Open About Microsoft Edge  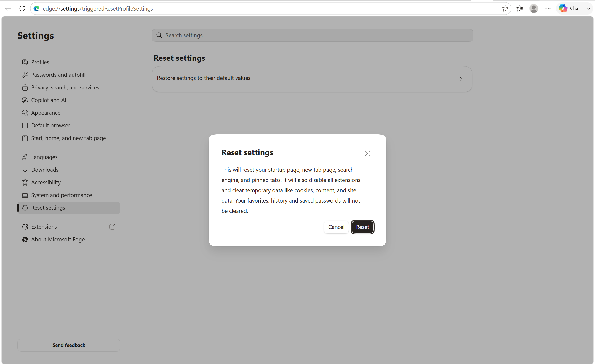69,240
